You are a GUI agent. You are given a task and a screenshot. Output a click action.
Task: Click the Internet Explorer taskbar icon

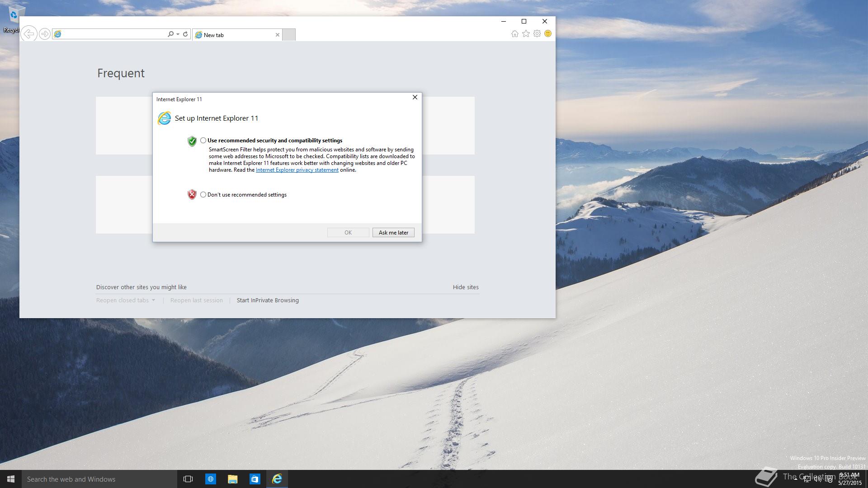click(277, 479)
